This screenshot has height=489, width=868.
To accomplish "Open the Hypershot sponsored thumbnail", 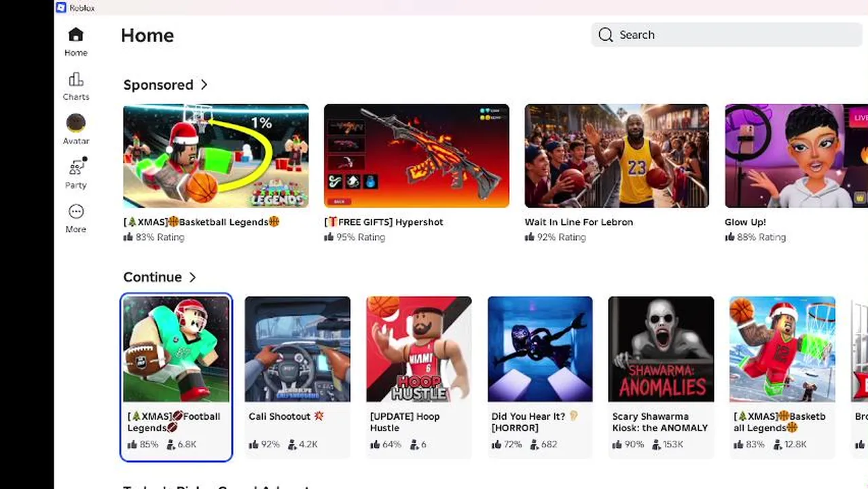I will click(416, 156).
